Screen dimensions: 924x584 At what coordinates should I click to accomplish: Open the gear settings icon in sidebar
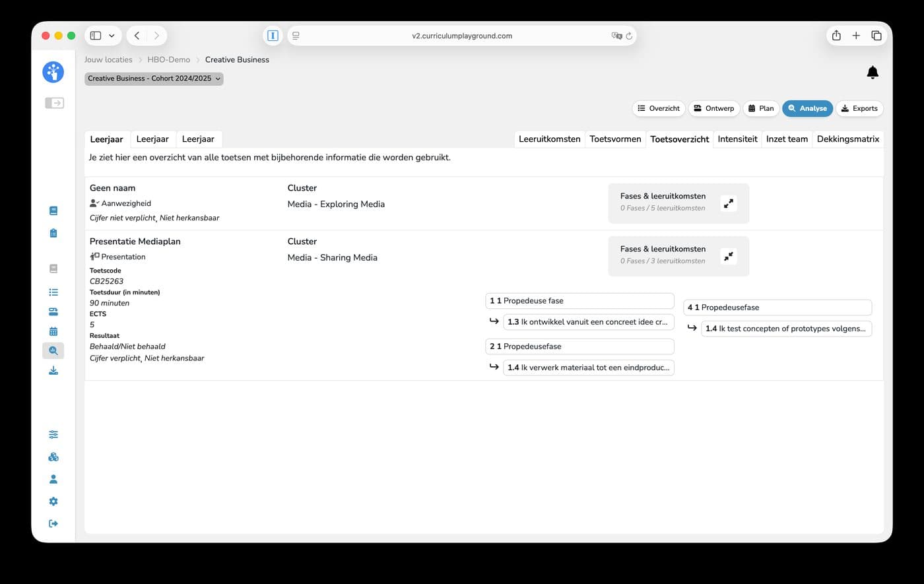(x=53, y=502)
